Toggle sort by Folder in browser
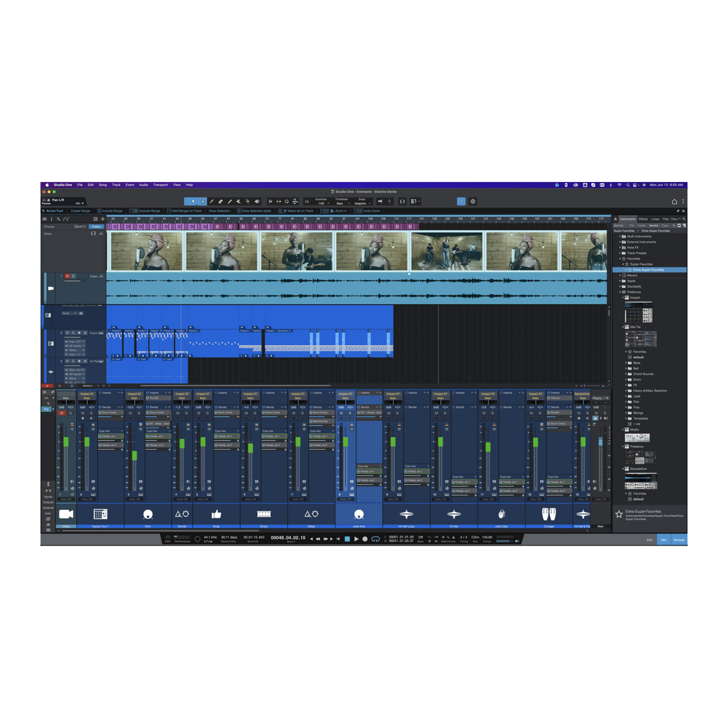The image size is (728, 728). [x=642, y=225]
